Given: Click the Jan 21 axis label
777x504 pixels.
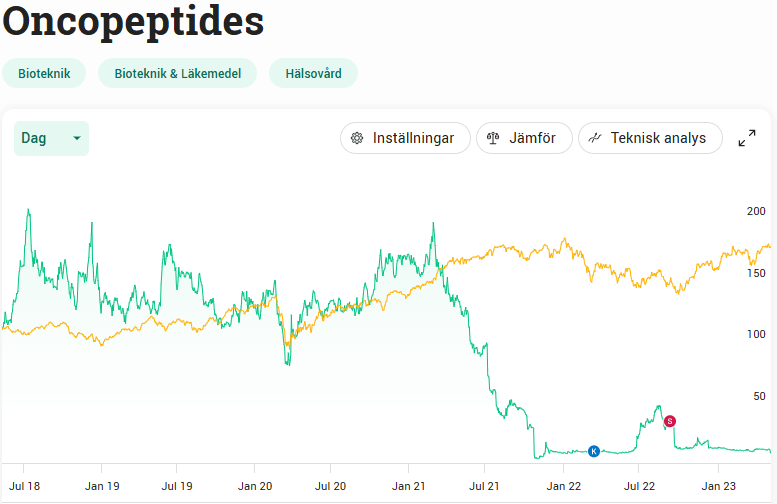Looking at the screenshot, I should pos(408,486).
